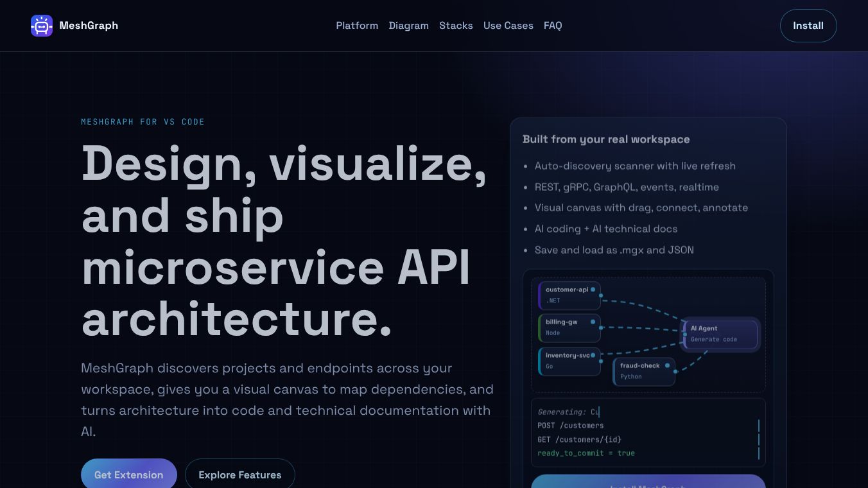Click the "POST /customers" code line
This screenshot has width=868, height=488.
pos(571,425)
